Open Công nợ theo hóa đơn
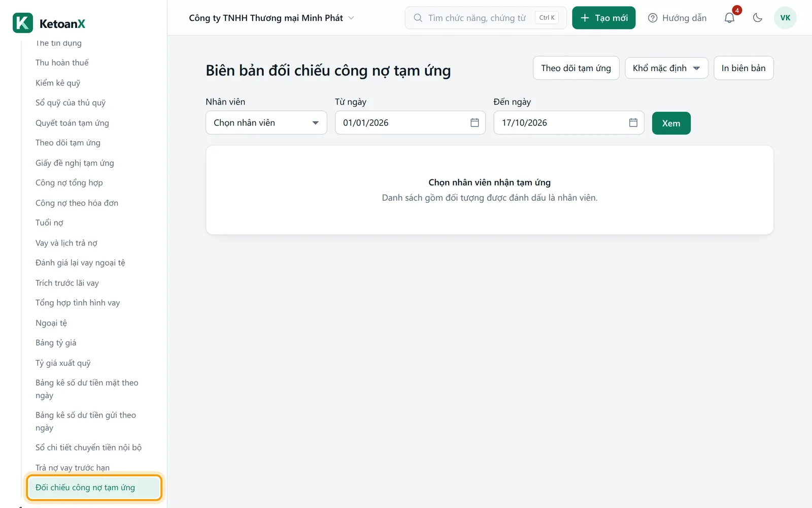The width and height of the screenshot is (812, 508). [x=77, y=203]
